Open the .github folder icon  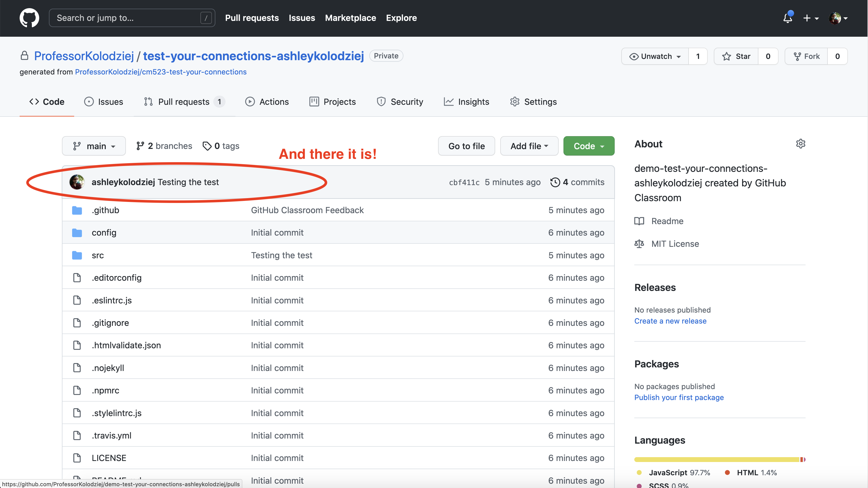(x=77, y=210)
